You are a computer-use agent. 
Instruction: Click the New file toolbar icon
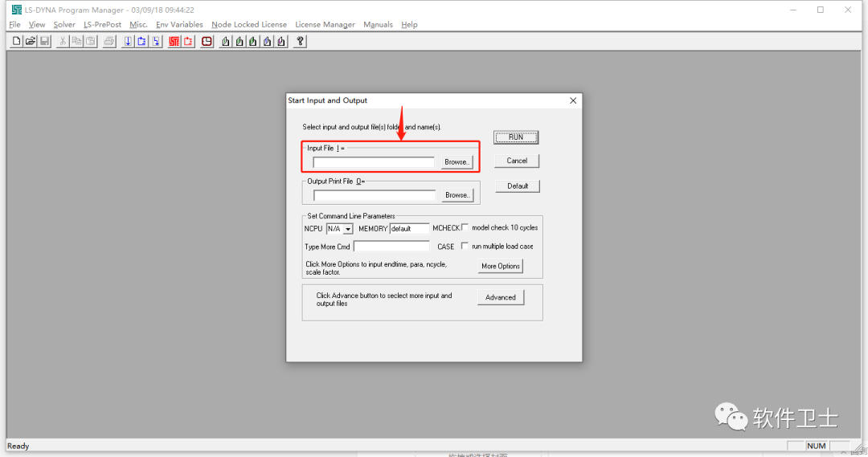click(17, 41)
